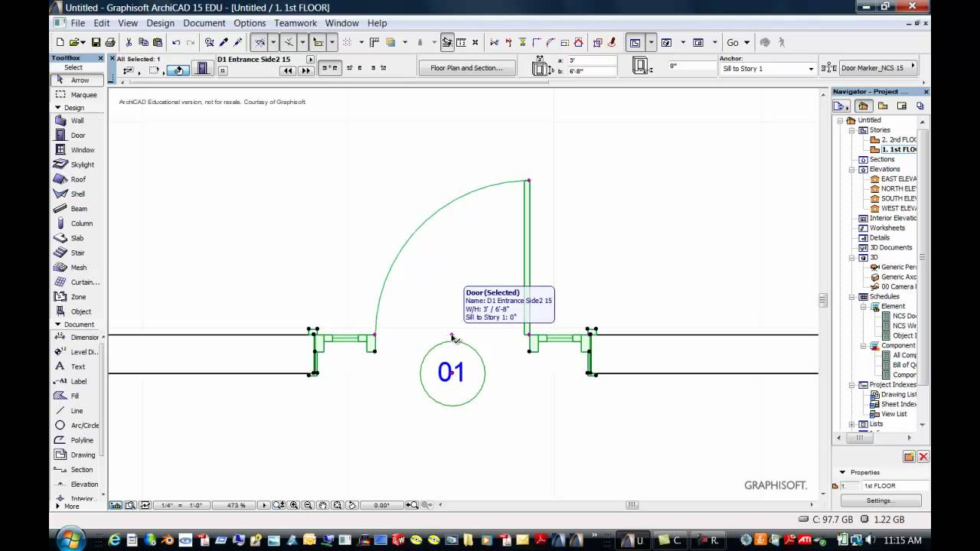This screenshot has width=980, height=551.
Task: Activate the Beam tool
Action: 77,209
